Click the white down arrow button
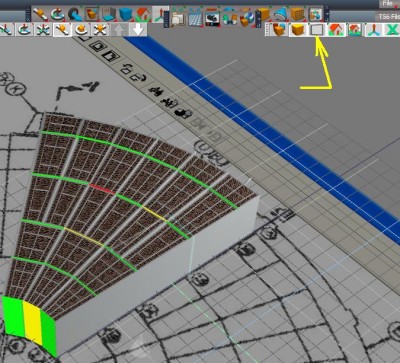Screen dimensions: 400x363 (x=138, y=30)
